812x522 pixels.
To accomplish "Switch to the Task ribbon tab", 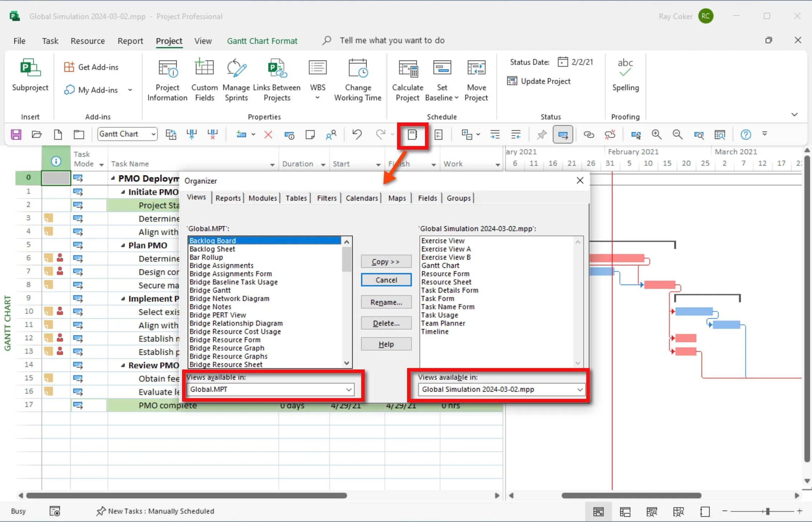I will point(50,41).
